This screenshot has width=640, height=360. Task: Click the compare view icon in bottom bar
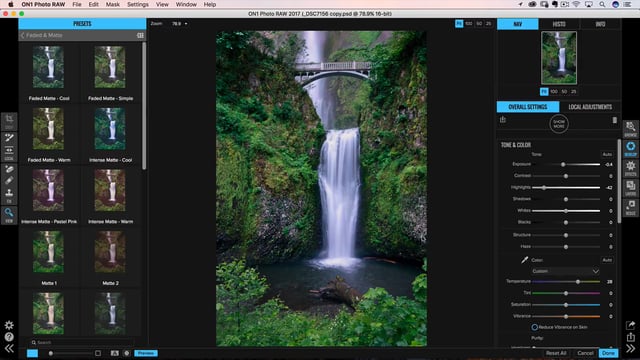[x=114, y=353]
